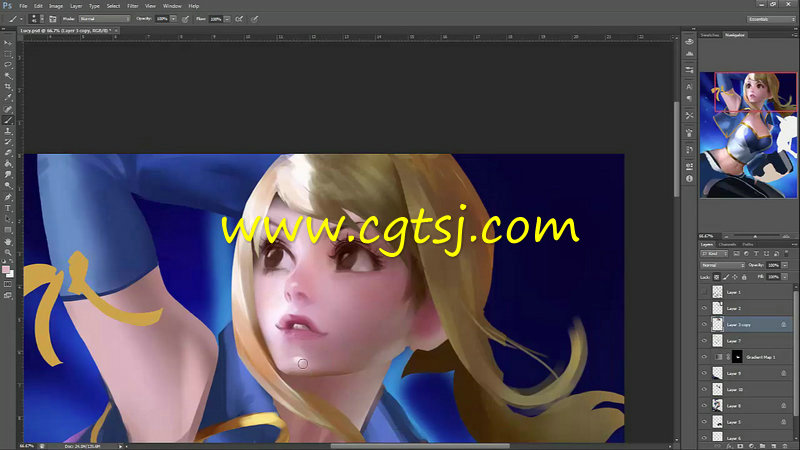Open layer Opacity dropdown arrow
This screenshot has width=800, height=450.
tap(785, 265)
